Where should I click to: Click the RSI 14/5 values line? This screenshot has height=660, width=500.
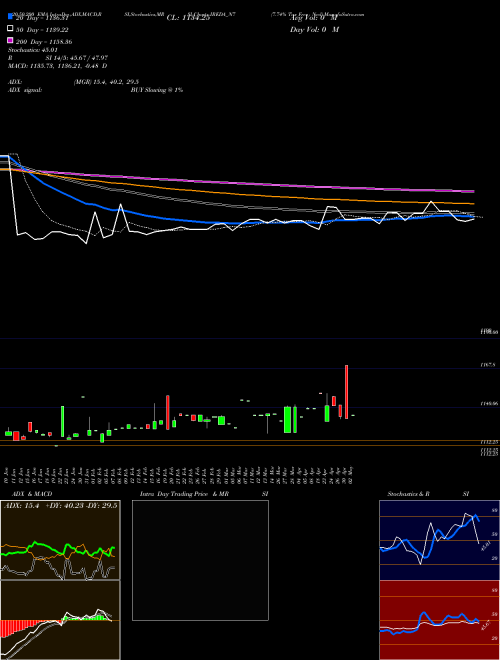tap(77, 58)
